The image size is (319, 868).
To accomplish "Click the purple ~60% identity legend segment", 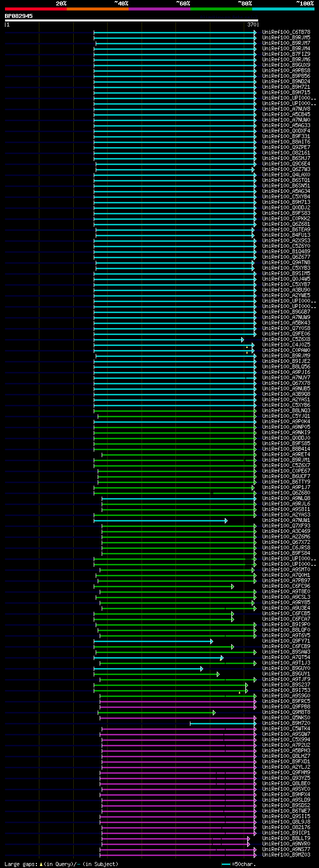I will coord(159,9).
